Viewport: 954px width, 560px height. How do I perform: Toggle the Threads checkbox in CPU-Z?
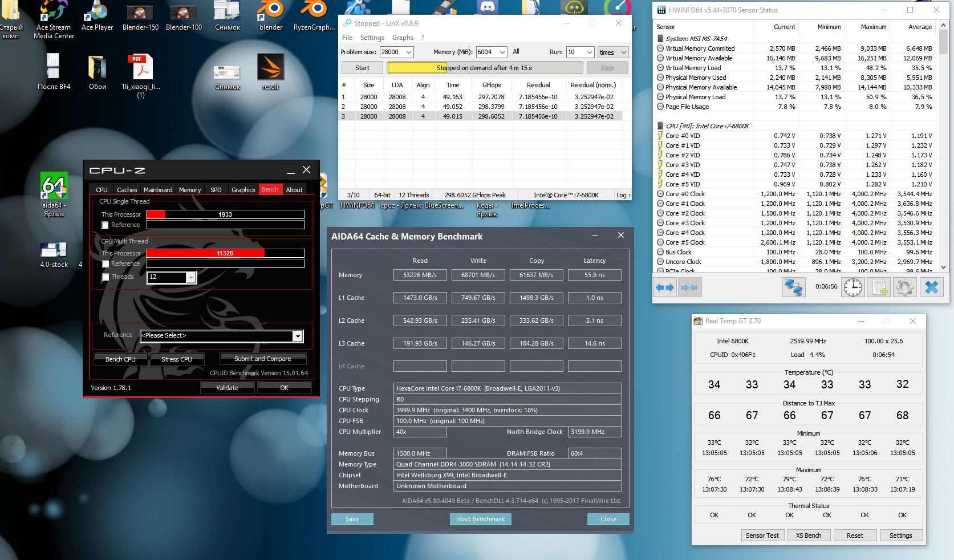(105, 277)
